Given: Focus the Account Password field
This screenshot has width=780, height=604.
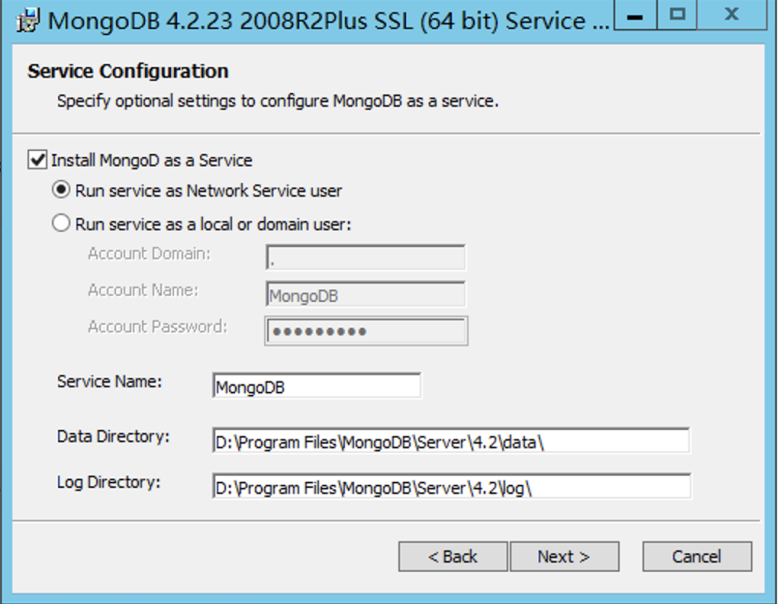Looking at the screenshot, I should tap(366, 331).
